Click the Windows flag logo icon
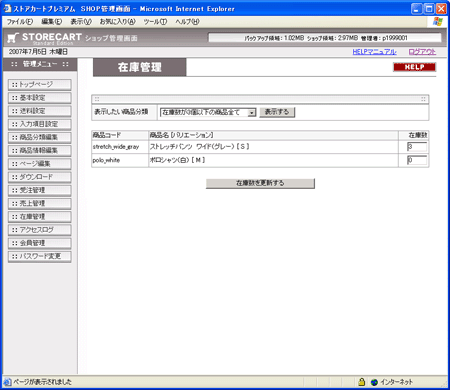This screenshot has width=450, height=390. [438, 22]
